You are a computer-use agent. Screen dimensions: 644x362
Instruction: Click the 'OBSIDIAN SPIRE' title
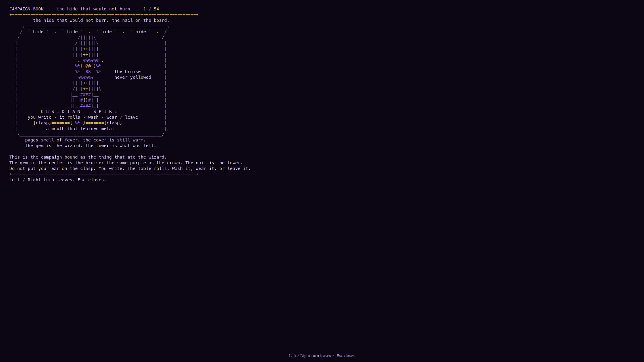coord(79,112)
